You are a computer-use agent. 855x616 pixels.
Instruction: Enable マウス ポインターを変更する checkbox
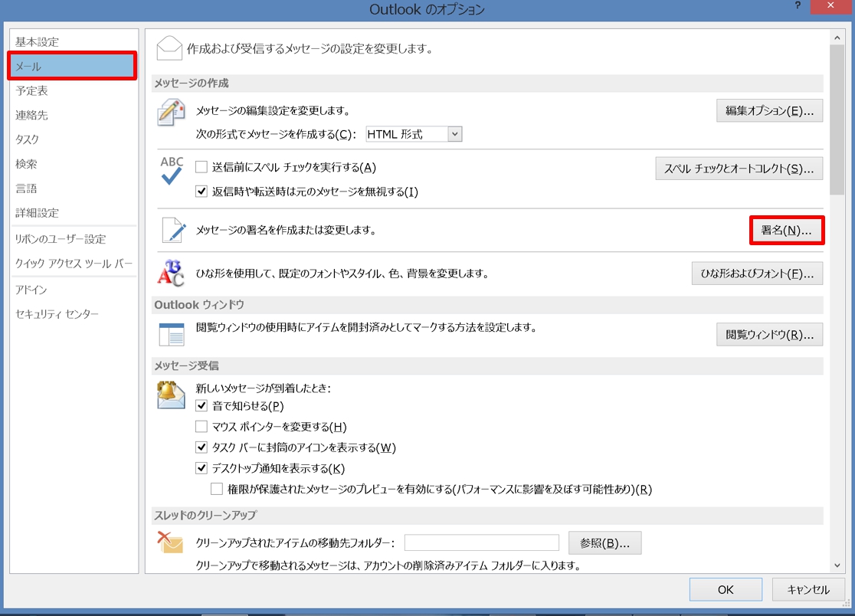201,426
